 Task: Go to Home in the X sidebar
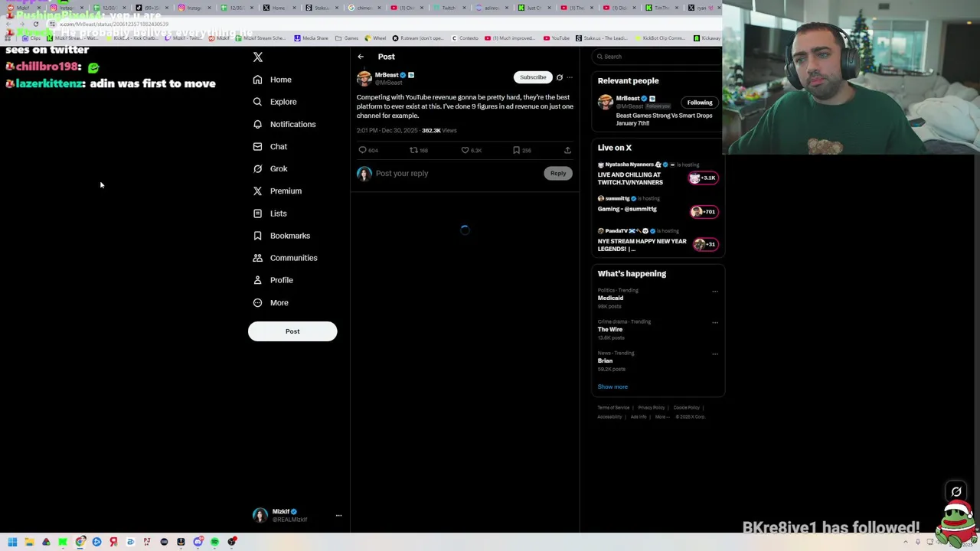273,80
